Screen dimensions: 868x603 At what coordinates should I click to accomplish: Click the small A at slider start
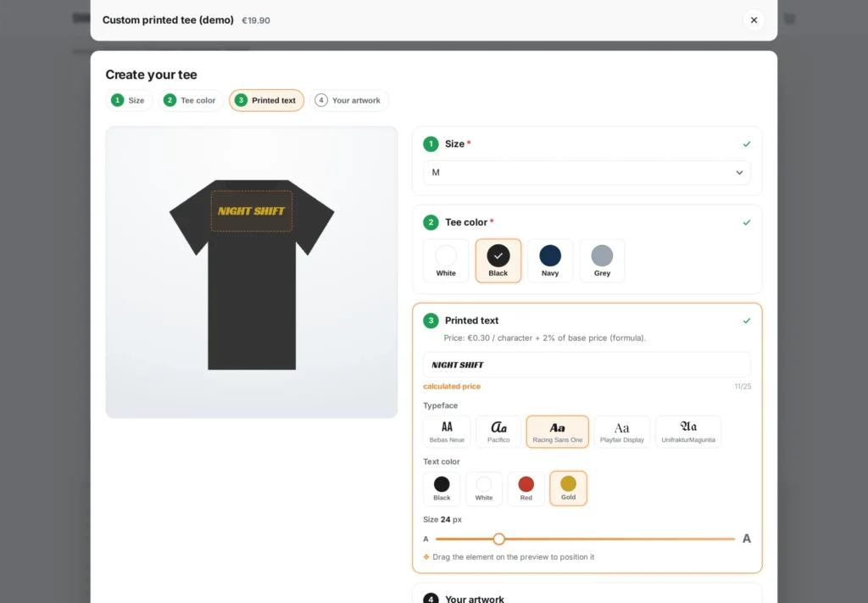click(426, 539)
